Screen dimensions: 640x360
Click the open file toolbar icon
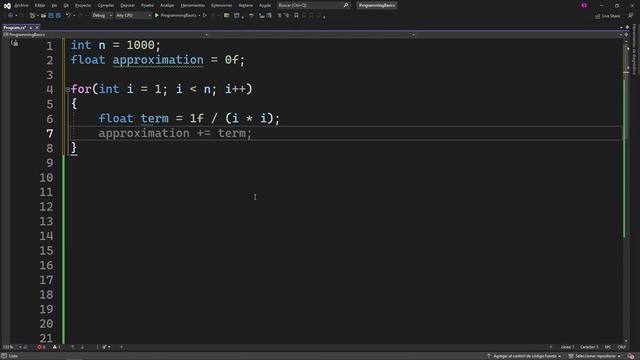click(x=43, y=16)
